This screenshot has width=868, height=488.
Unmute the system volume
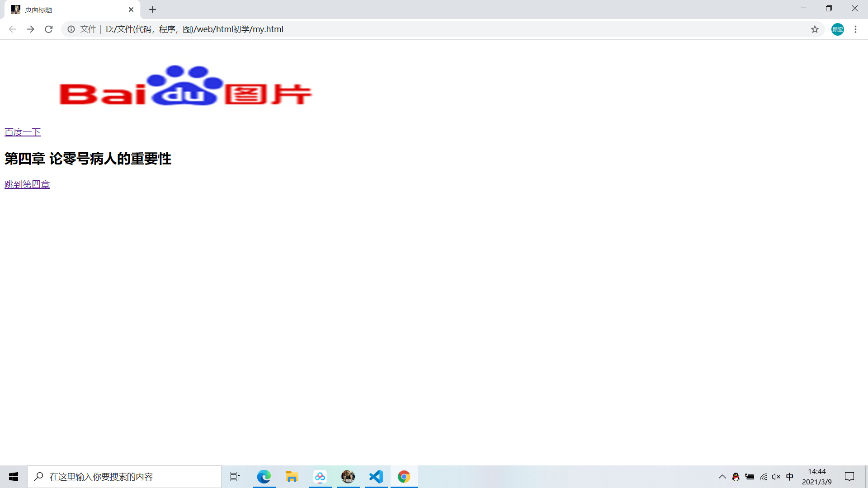click(776, 477)
